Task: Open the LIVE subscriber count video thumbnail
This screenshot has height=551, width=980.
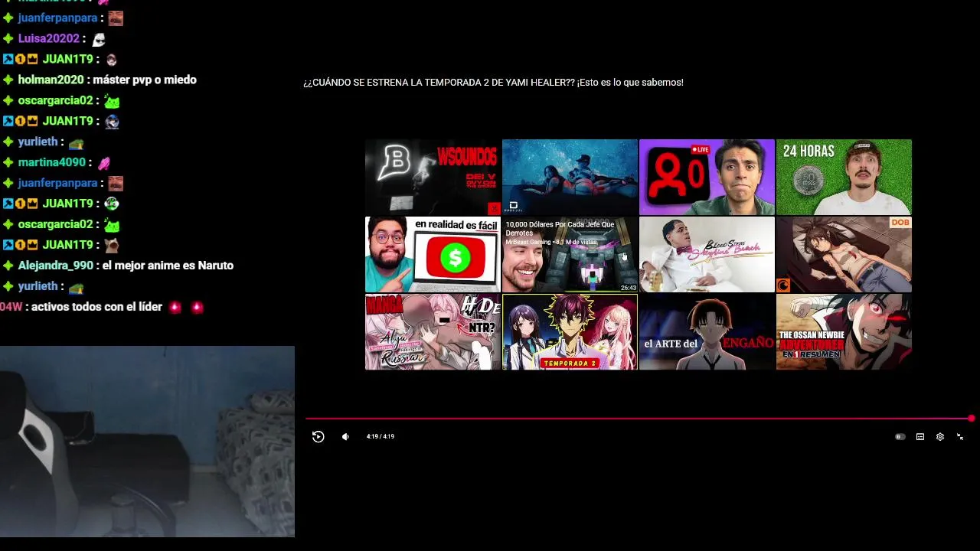Action: (x=707, y=177)
